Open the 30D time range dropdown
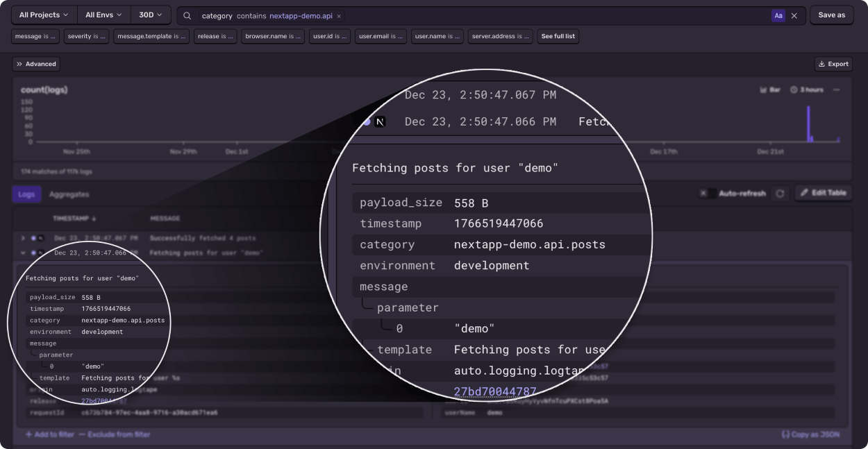868x449 pixels. coord(150,15)
